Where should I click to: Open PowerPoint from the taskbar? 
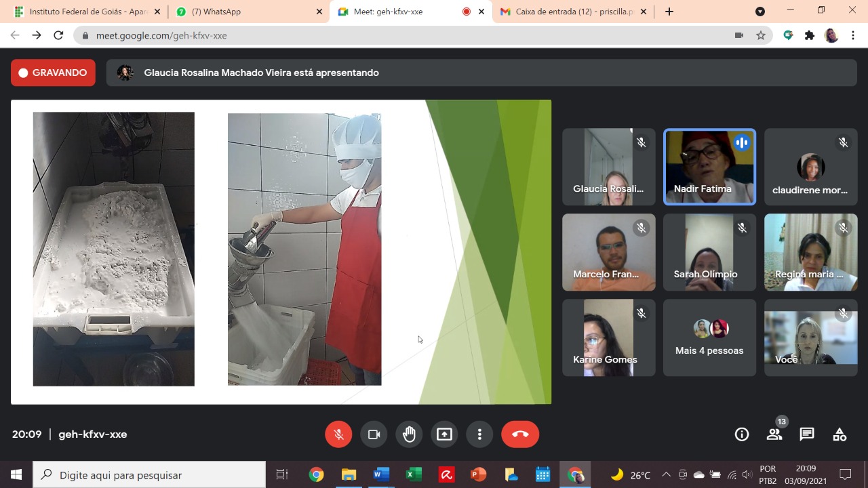pos(479,475)
